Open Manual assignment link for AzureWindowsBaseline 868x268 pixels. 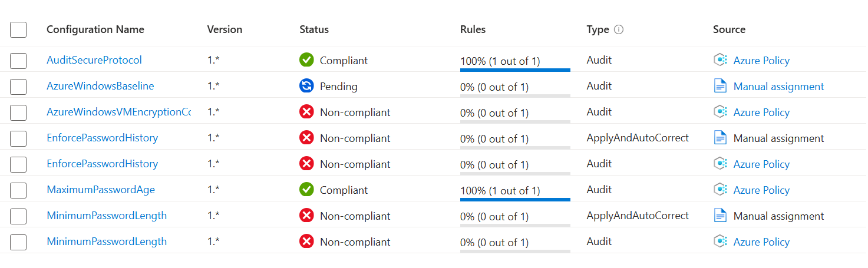778,87
